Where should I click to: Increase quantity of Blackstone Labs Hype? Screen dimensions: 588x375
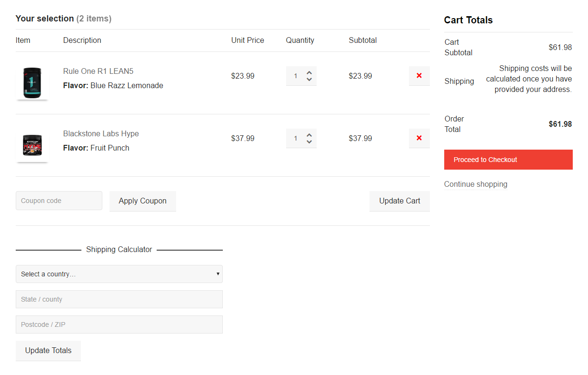click(309, 135)
